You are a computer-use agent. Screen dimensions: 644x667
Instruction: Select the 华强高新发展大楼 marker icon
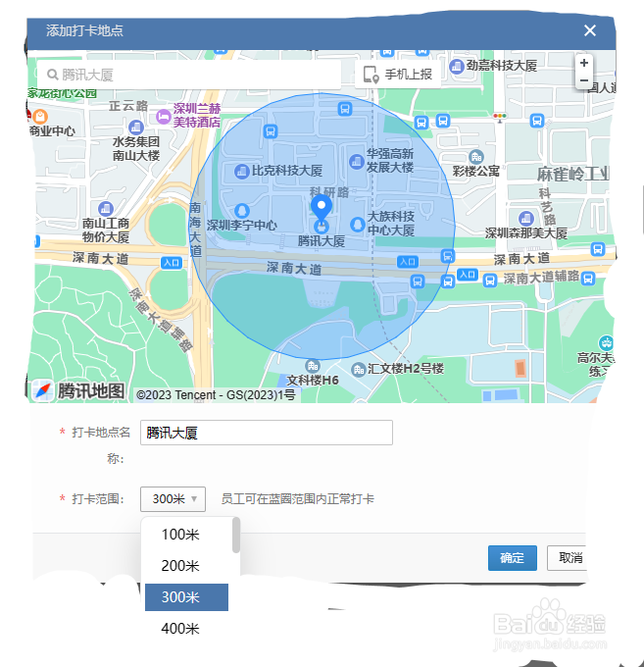tap(356, 161)
